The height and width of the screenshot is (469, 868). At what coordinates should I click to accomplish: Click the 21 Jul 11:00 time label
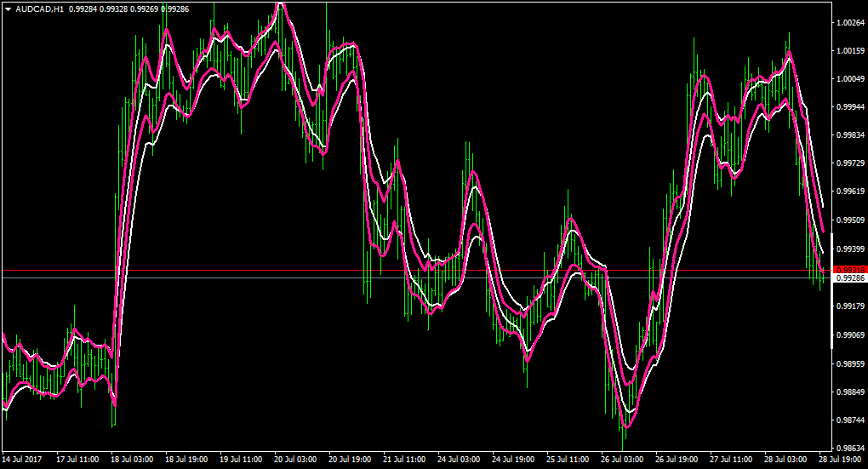(405, 460)
